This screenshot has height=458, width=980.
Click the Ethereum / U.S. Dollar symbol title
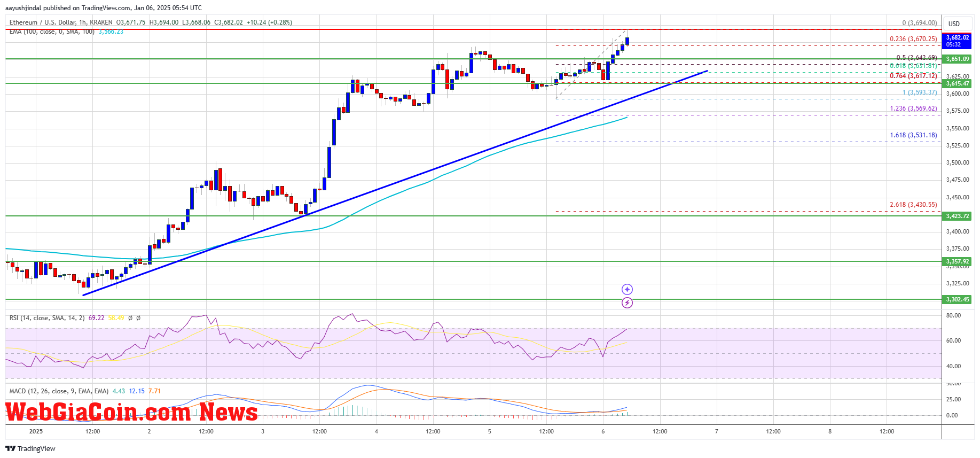(x=61, y=22)
